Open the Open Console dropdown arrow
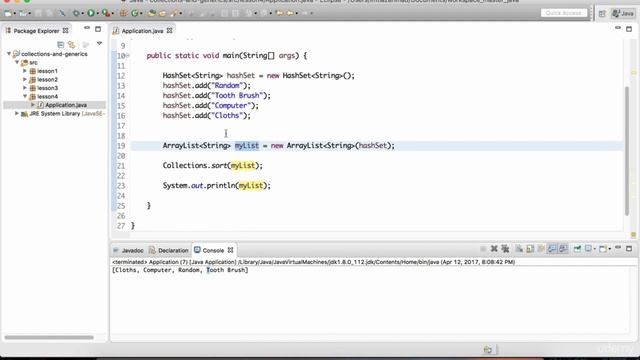The height and width of the screenshot is (360, 640). [610, 249]
